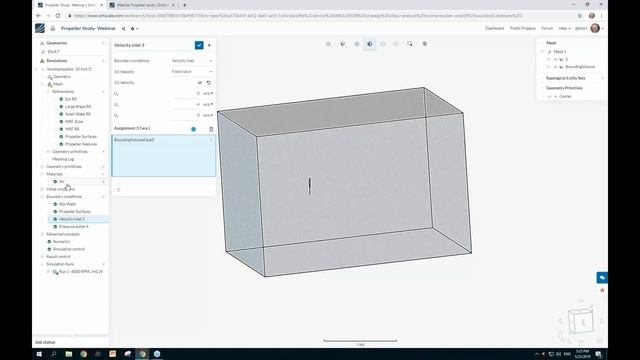Select the Propeller Features refinement
This screenshot has width=640, height=360.
tap(81, 144)
